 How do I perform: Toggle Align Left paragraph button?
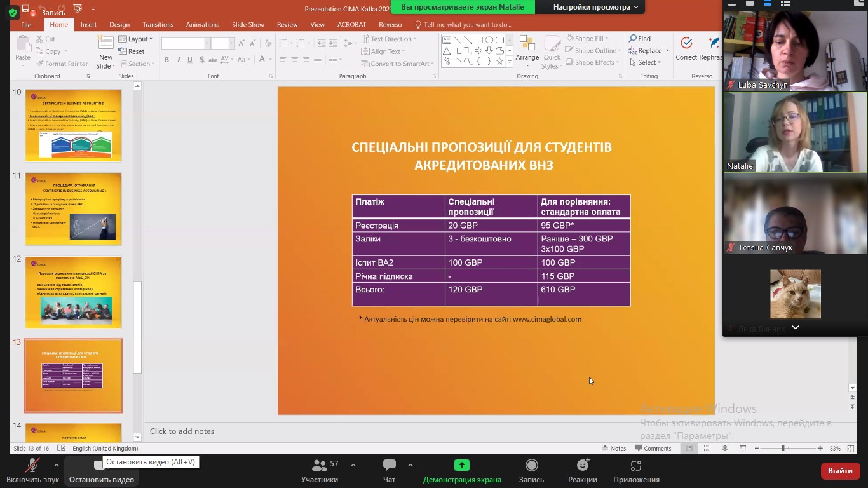click(283, 60)
